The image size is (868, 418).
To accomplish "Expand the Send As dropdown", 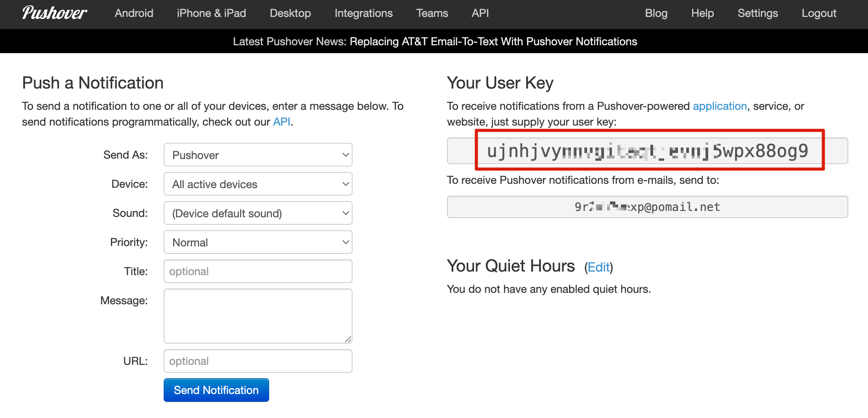I will (258, 155).
